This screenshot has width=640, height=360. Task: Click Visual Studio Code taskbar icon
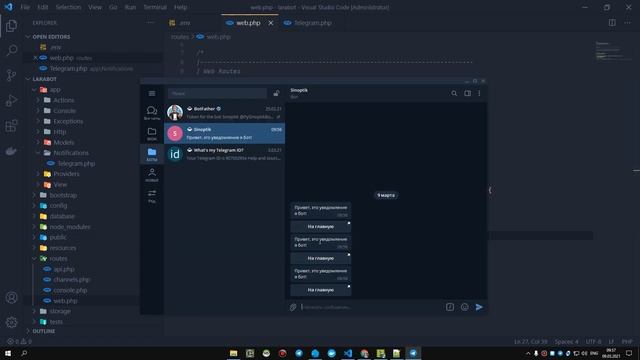(x=348, y=353)
